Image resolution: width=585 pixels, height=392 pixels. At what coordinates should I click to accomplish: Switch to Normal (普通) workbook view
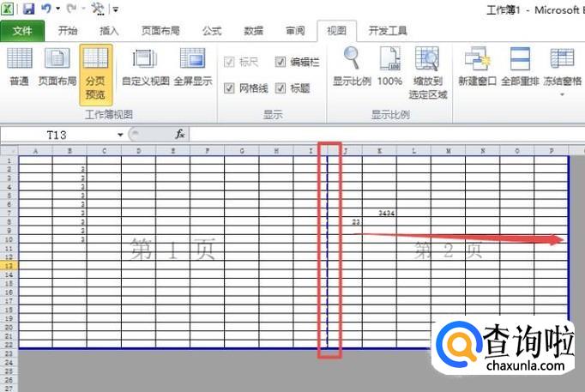[19, 67]
